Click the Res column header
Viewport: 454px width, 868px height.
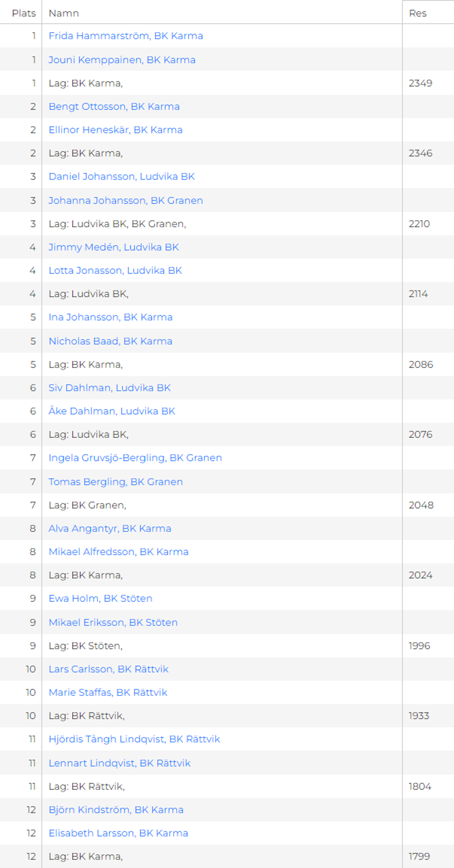[x=417, y=13]
